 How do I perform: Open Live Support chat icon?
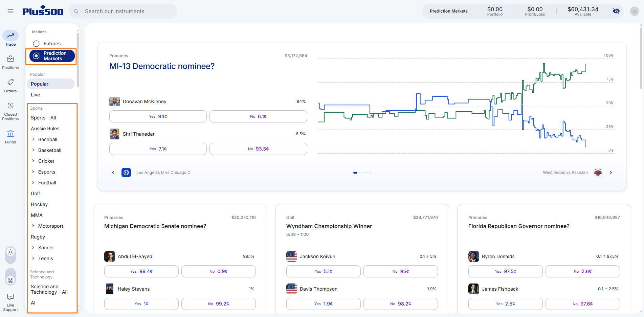(x=10, y=297)
